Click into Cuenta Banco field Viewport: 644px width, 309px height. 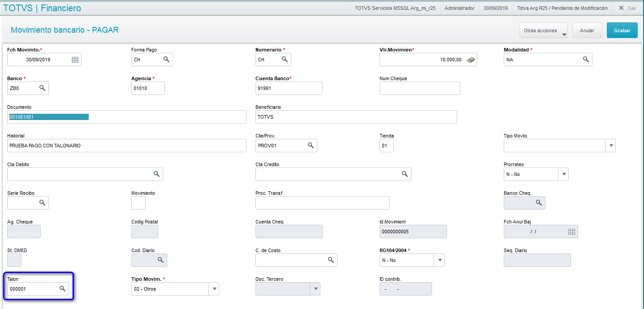coord(289,88)
